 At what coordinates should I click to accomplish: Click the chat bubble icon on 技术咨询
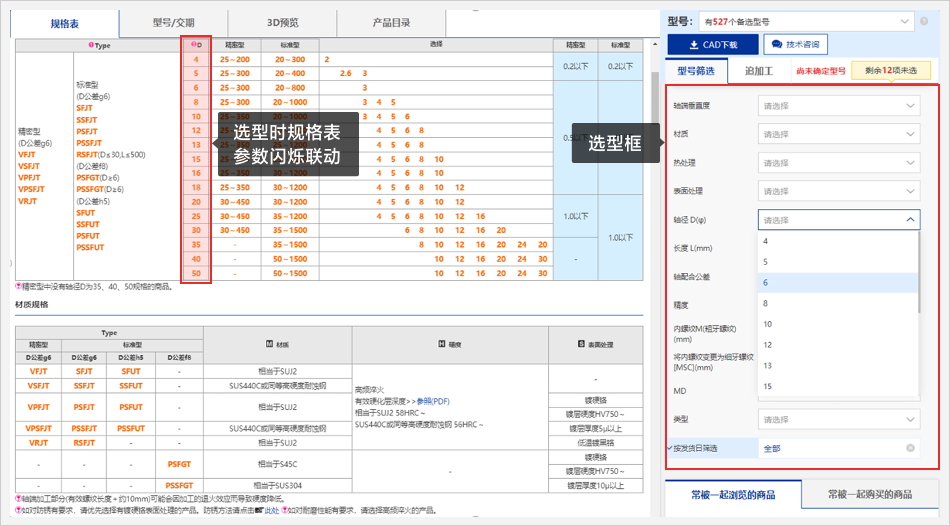[x=775, y=45]
